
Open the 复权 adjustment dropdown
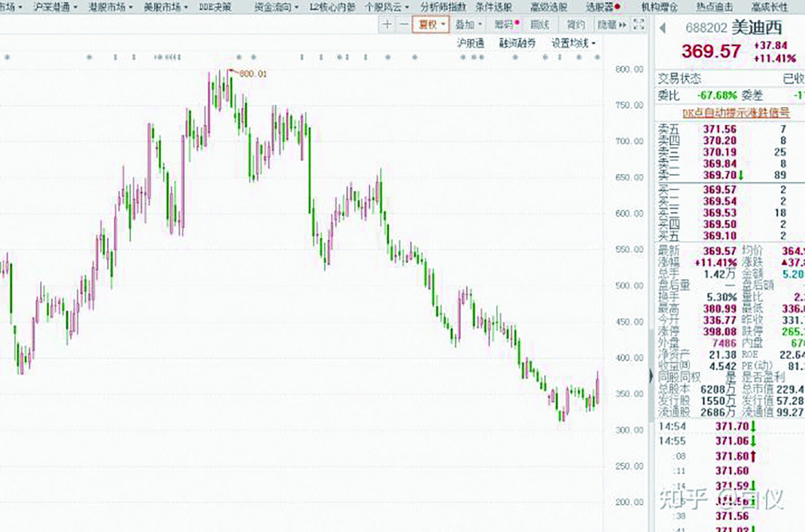[430, 24]
